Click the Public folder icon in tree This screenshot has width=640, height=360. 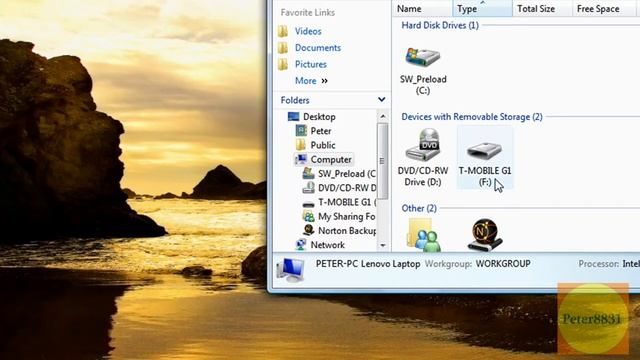[301, 145]
